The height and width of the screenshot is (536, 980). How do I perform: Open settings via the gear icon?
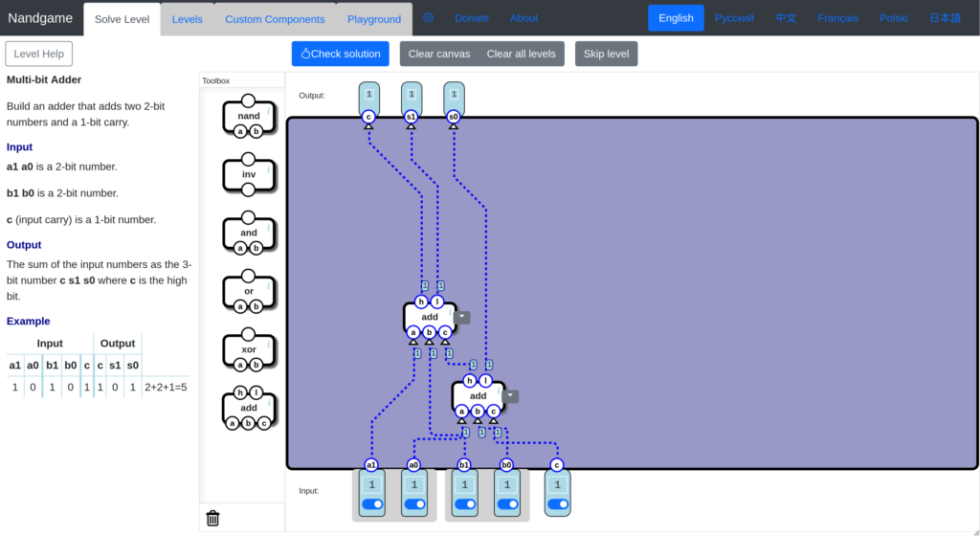[x=428, y=18]
